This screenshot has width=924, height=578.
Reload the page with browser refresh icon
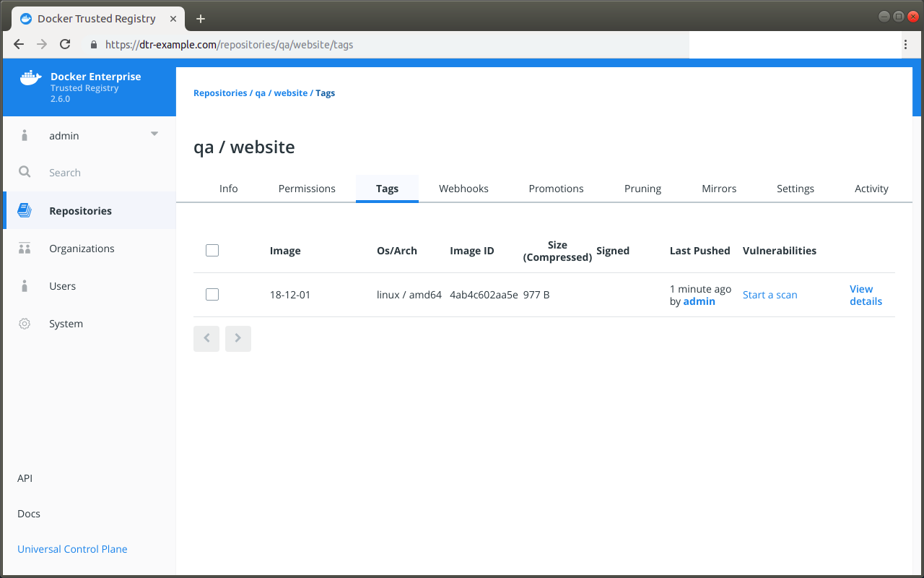click(65, 44)
